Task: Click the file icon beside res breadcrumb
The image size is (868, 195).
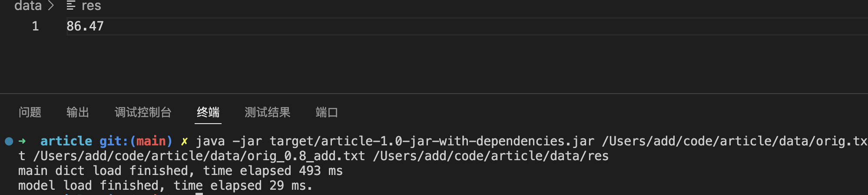Action: (71, 6)
